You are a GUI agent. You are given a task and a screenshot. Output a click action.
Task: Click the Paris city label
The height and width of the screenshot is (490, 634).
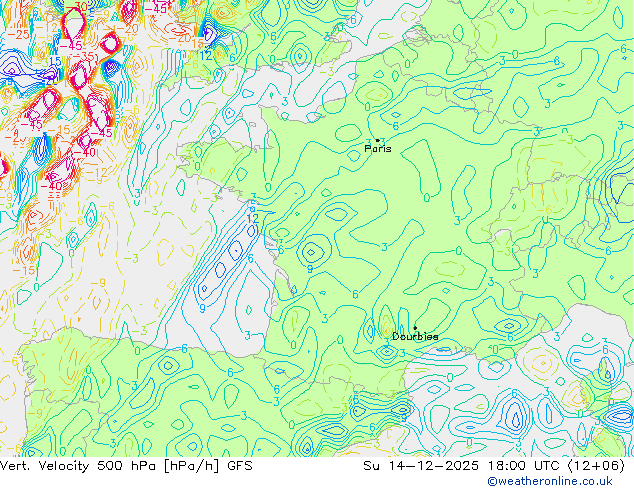pos(378,149)
